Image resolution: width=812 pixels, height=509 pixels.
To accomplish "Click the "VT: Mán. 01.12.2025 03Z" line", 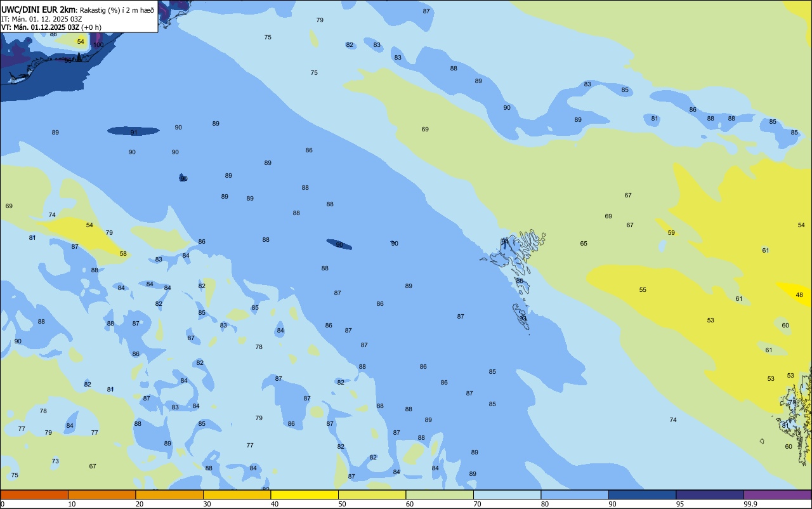I will coord(39,27).
